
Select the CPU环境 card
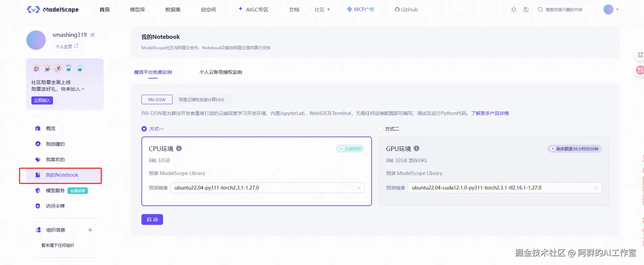click(x=257, y=171)
